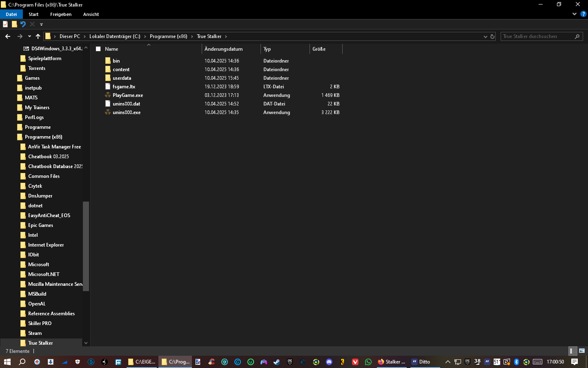The height and width of the screenshot is (368, 588).
Task: Switch to the 'C:\EIGE...' Explorer taskbar window
Action: (142, 362)
